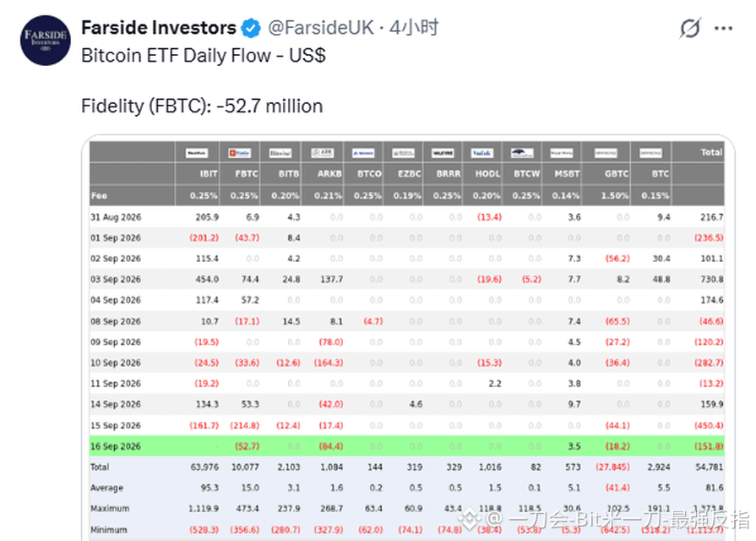Click the ARK logo above ARKB
Image resolution: width=756 pixels, height=541 pixels.
[323, 153]
